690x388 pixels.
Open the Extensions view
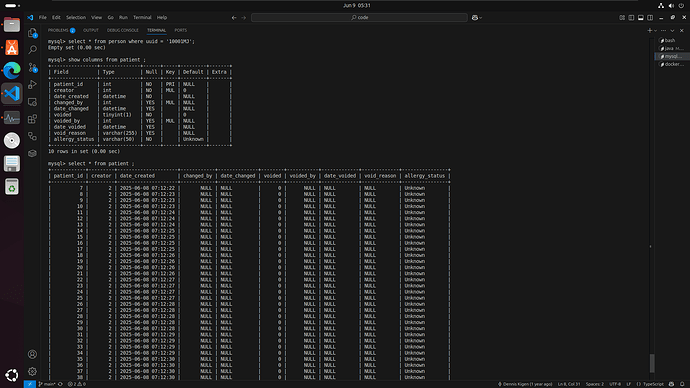click(32, 119)
